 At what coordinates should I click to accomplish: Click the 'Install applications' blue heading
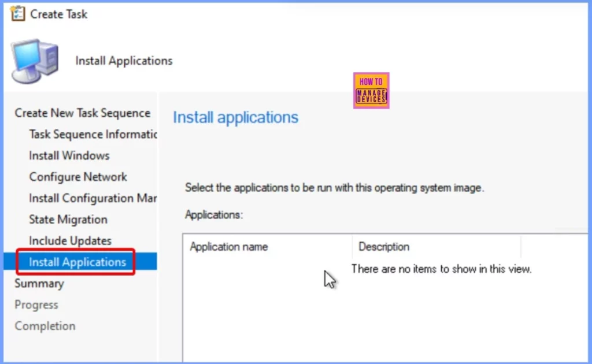[x=236, y=117]
